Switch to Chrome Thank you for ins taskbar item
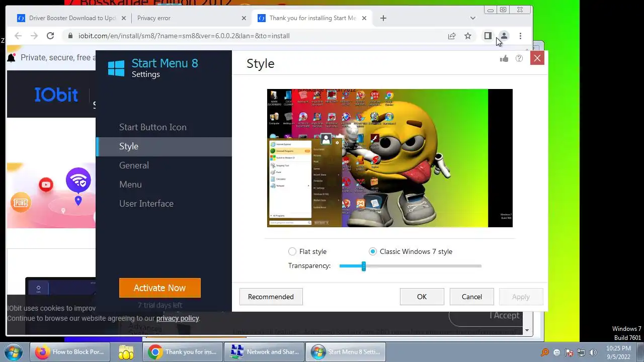The height and width of the screenshot is (362, 644). point(183,352)
